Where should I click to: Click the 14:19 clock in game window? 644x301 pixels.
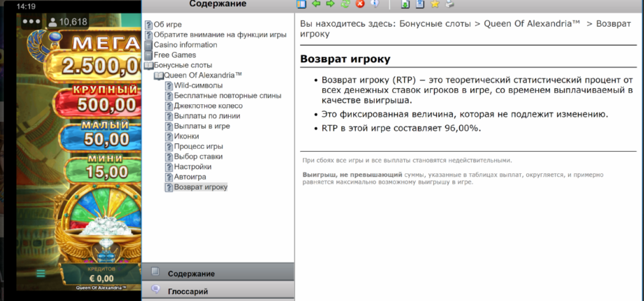[26, 7]
